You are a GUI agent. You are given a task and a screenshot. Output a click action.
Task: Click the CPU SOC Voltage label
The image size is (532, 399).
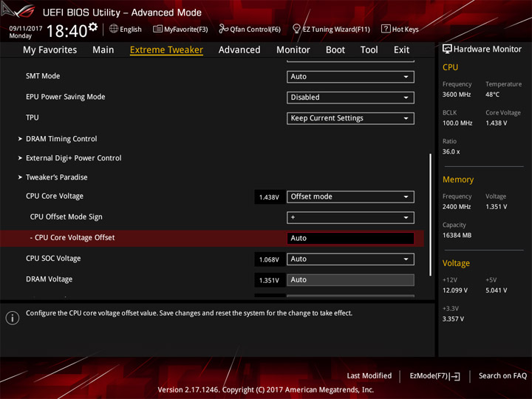point(53,258)
